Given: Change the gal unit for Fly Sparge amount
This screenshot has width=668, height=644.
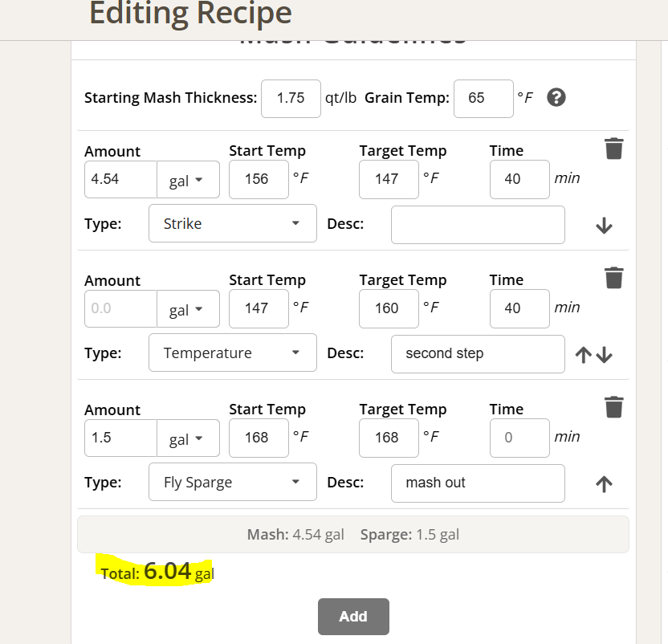Looking at the screenshot, I should click(188, 438).
